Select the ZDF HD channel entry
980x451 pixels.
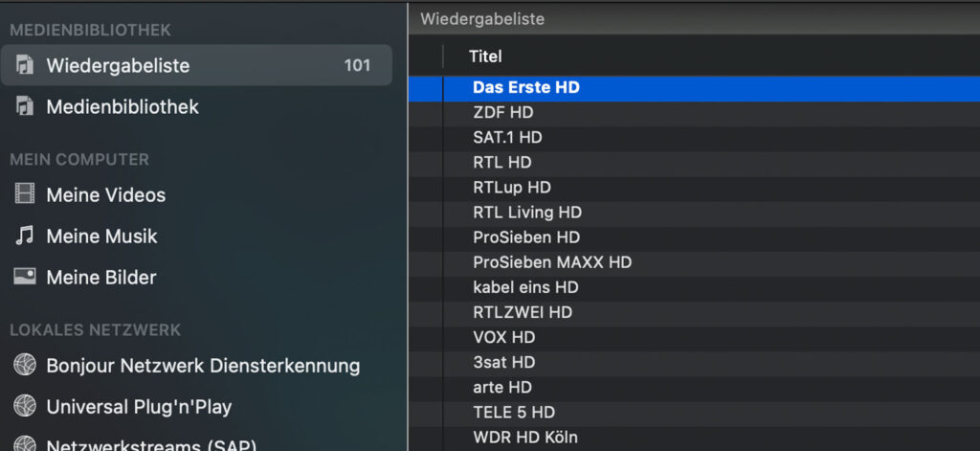coord(502,113)
